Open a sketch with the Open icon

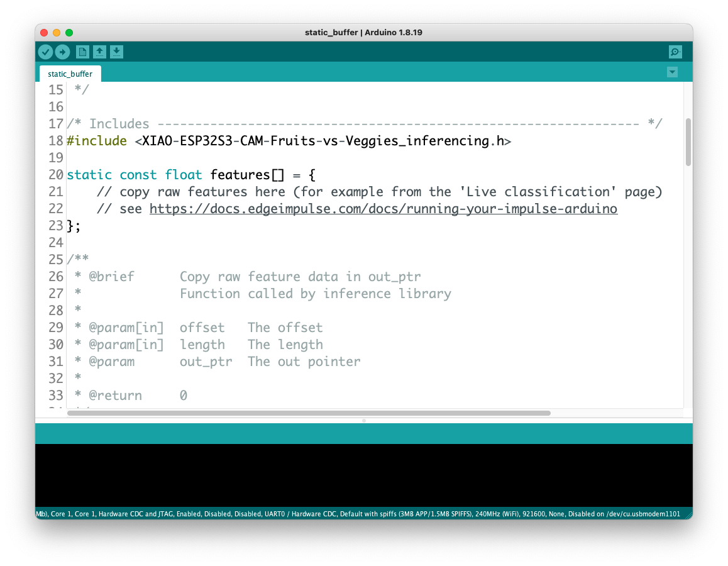(x=99, y=52)
